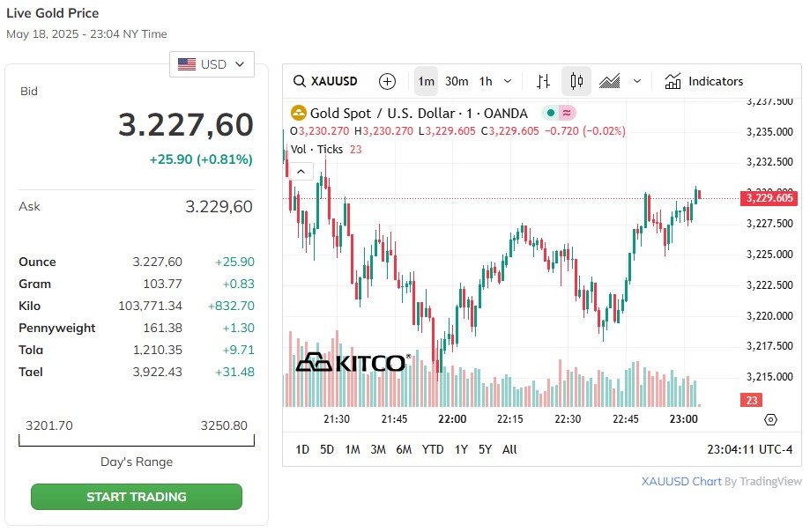Expand the time interval dropdown chevron

(x=508, y=82)
